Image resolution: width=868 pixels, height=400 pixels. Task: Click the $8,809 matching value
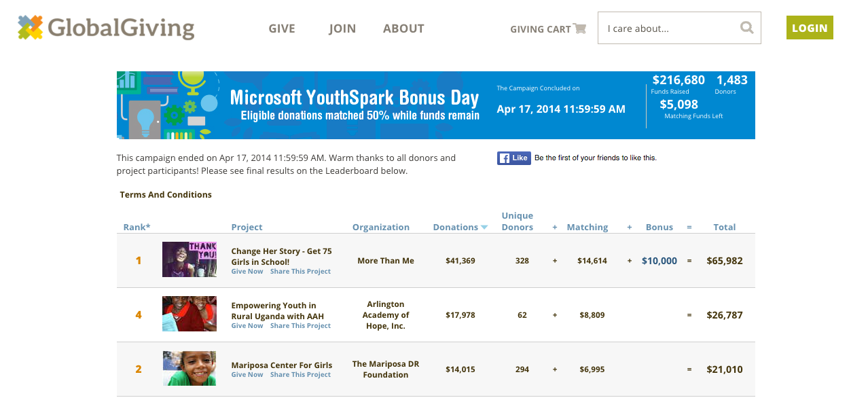tap(592, 315)
